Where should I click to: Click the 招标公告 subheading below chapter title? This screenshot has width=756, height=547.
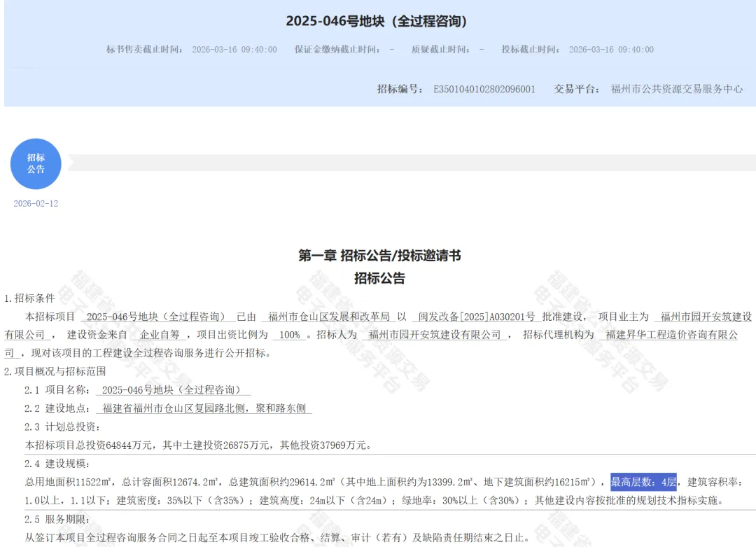click(379, 278)
